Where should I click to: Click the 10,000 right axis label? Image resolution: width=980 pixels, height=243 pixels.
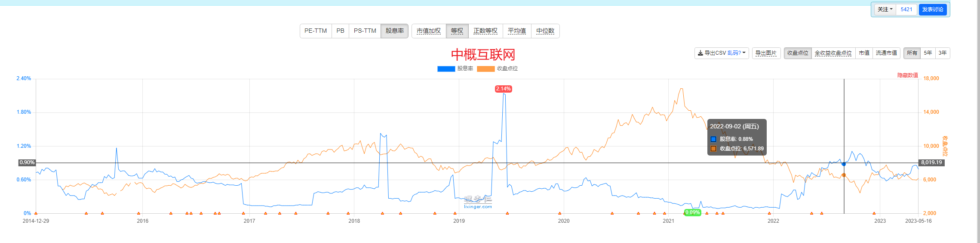click(931, 146)
